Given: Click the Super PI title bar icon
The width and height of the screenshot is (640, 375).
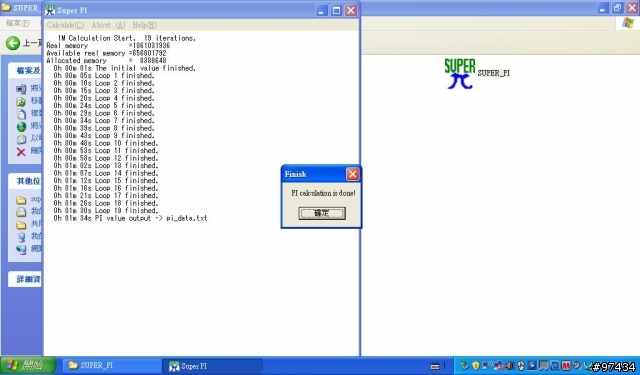Looking at the screenshot, I should click(50, 10).
